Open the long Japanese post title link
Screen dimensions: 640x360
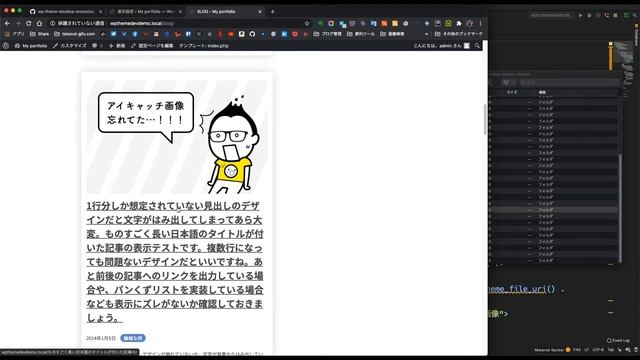[175, 262]
